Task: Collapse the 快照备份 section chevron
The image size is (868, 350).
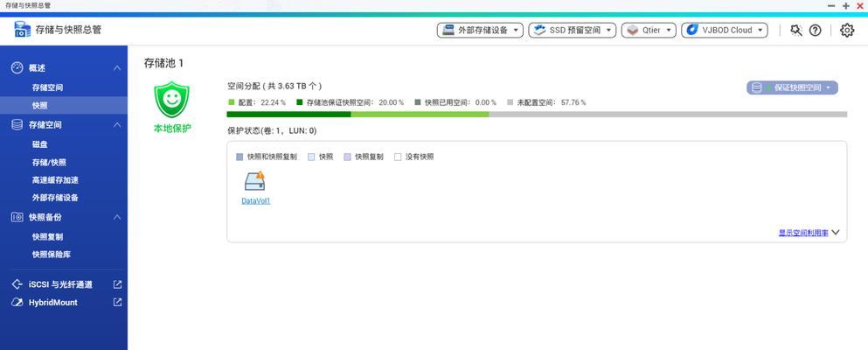Action: click(x=117, y=218)
